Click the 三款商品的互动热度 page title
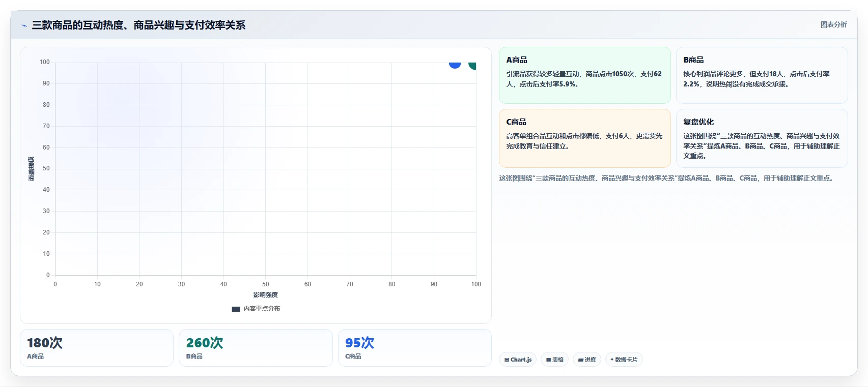This screenshot has height=387, width=868. tap(138, 25)
